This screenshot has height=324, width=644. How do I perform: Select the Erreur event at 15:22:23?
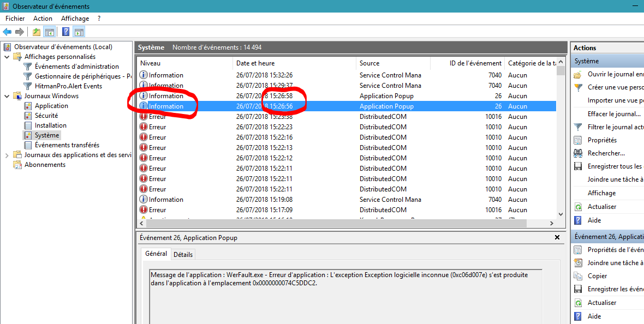pyautogui.click(x=347, y=127)
